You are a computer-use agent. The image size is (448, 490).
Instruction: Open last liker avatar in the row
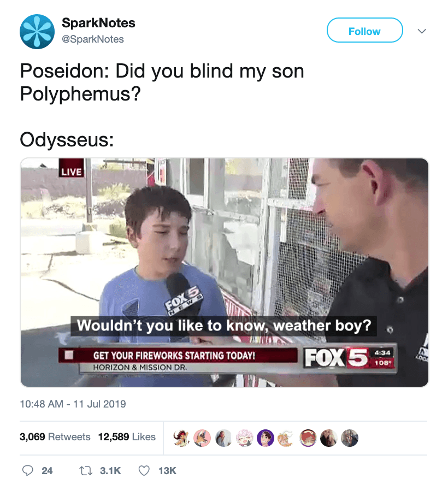coord(350,438)
